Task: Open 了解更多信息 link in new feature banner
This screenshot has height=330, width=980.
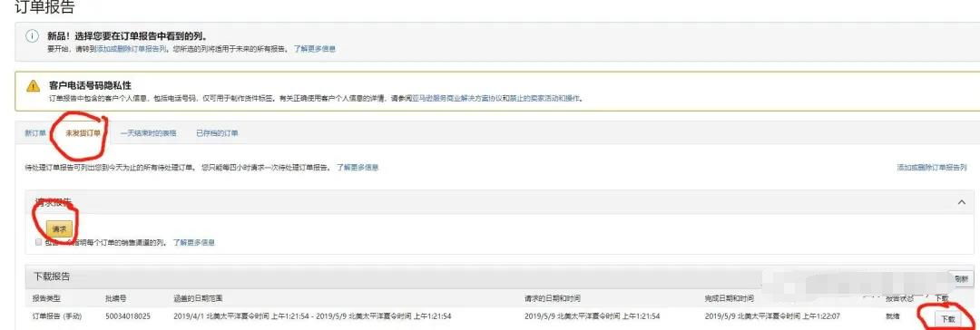Action: point(315,49)
